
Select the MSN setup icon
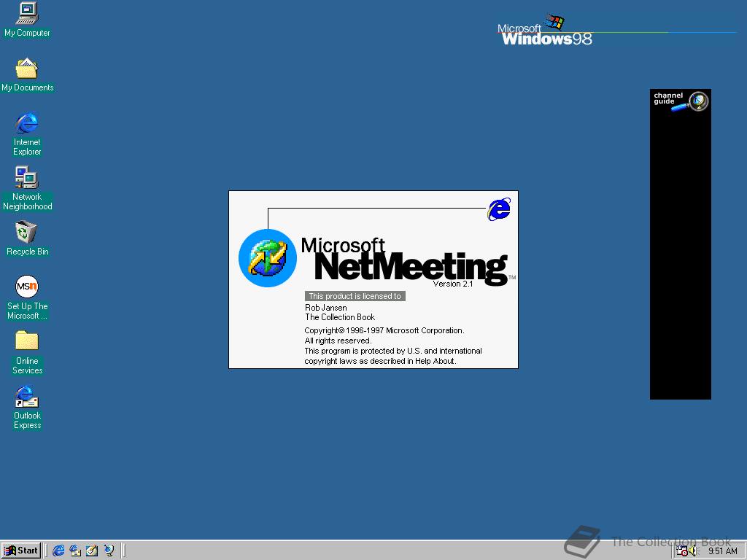pos(27,297)
